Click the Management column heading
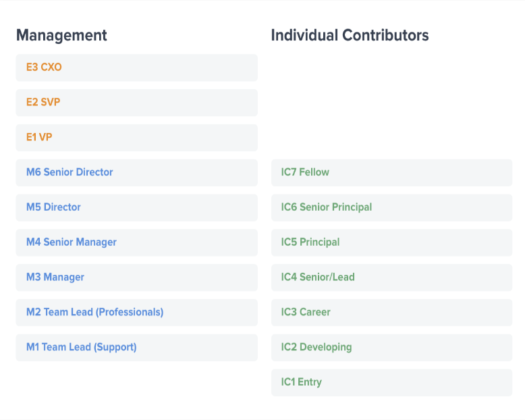 61,35
